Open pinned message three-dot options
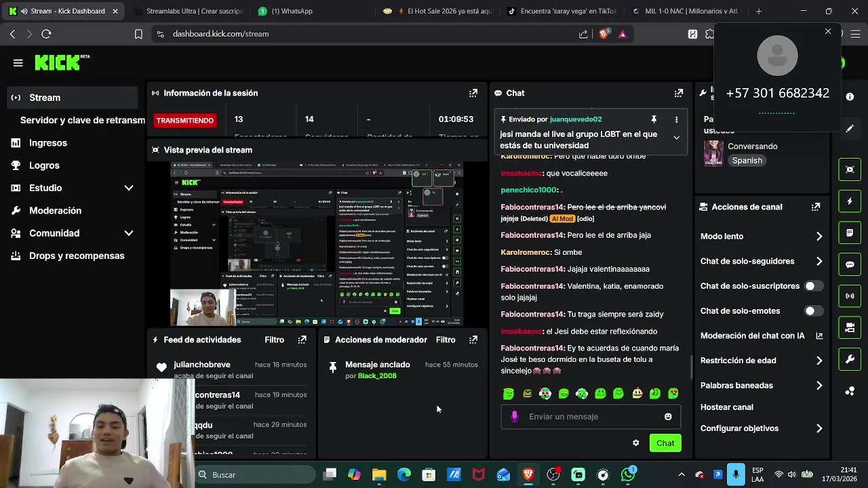The height and width of the screenshot is (488, 868). [x=676, y=119]
